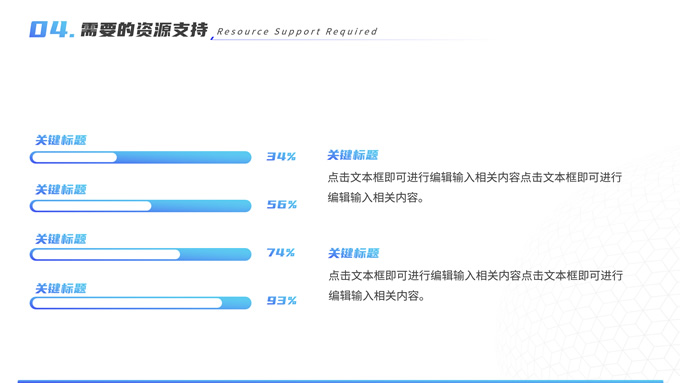The image size is (680, 383).
Task: Click the upper right description paragraph
Action: pyautogui.click(x=475, y=187)
